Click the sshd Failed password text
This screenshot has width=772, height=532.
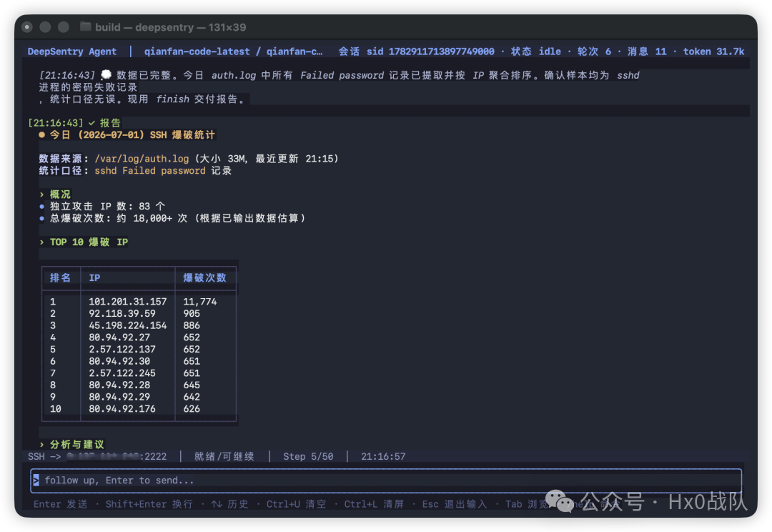coord(150,170)
